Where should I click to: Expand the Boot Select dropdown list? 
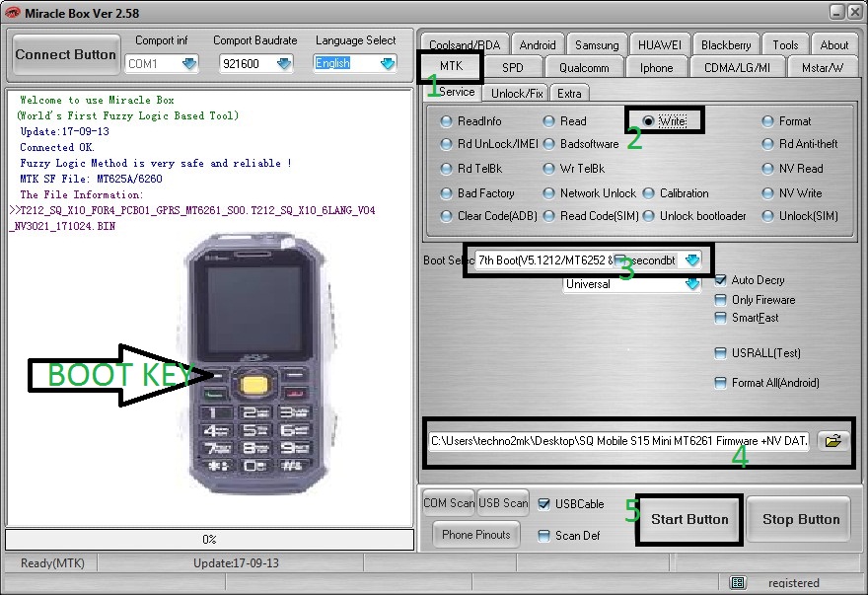point(692,260)
